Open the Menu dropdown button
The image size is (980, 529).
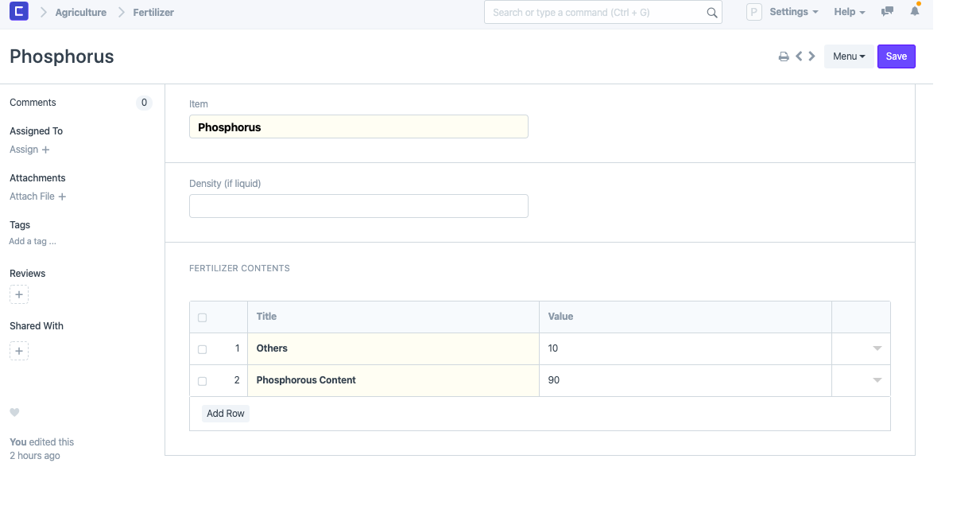click(x=848, y=56)
